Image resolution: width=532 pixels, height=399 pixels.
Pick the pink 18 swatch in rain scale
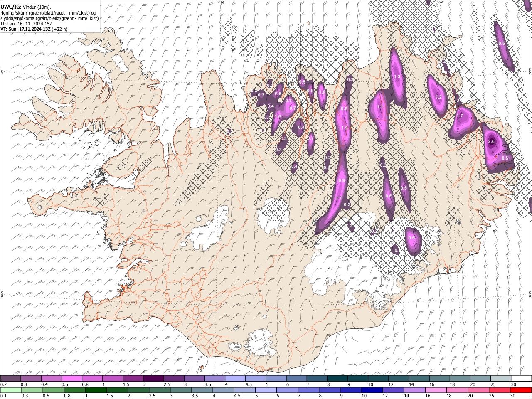click(457, 390)
